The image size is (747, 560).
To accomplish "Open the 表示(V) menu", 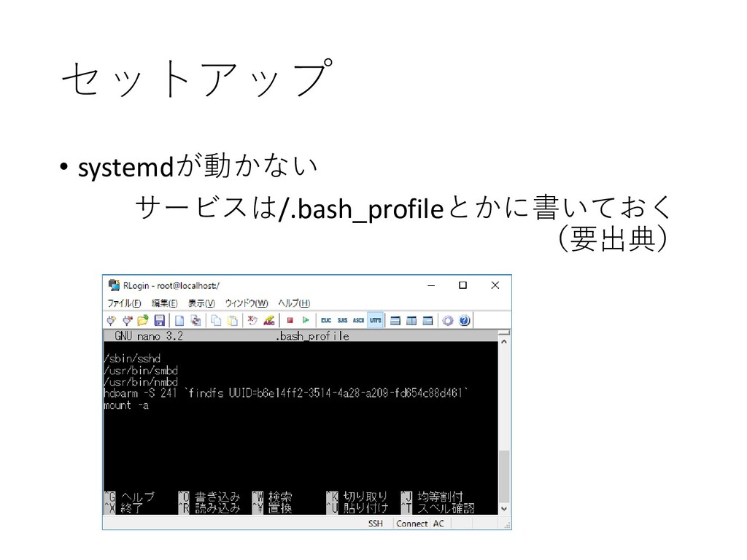I will 201,303.
